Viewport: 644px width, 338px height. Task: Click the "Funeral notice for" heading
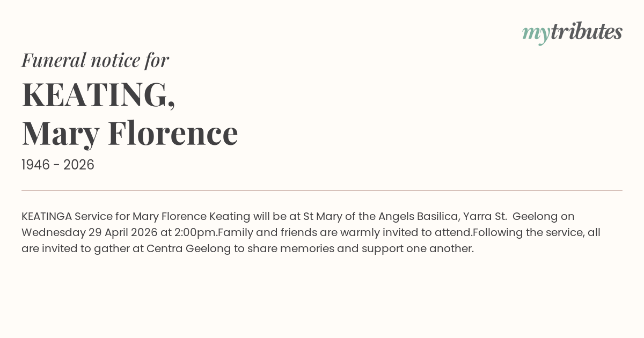pos(95,60)
